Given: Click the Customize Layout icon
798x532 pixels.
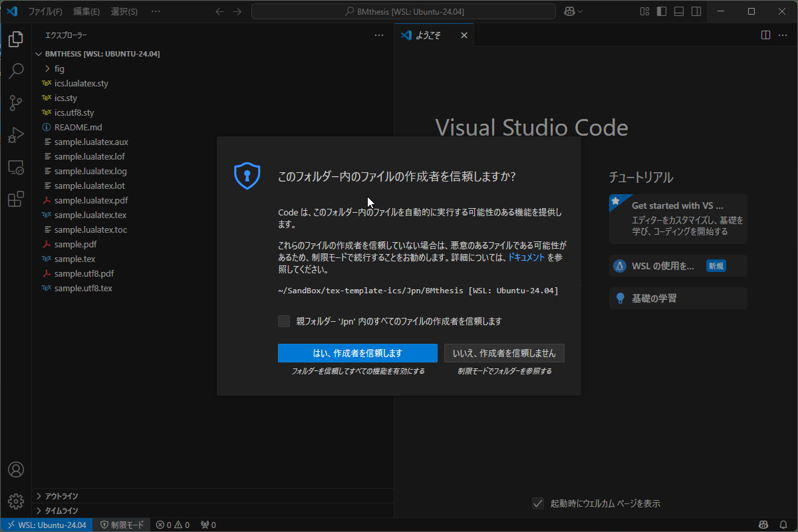Looking at the screenshot, I should pyautogui.click(x=644, y=11).
